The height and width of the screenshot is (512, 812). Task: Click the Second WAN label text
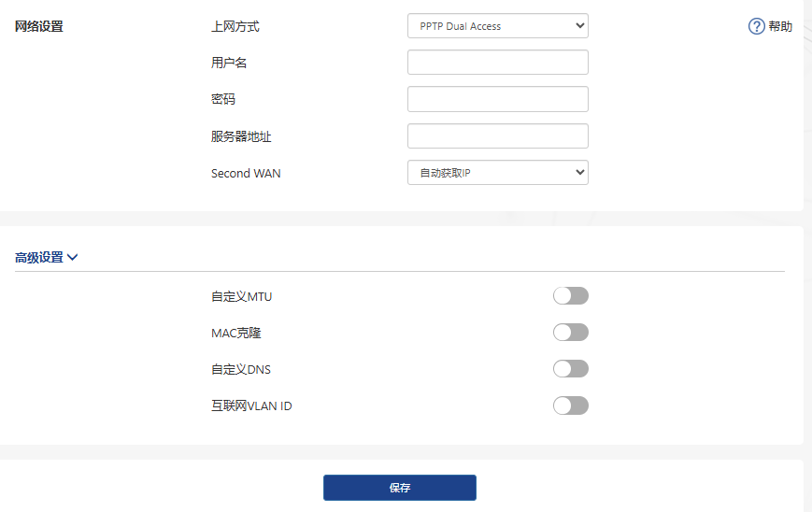pyautogui.click(x=246, y=173)
